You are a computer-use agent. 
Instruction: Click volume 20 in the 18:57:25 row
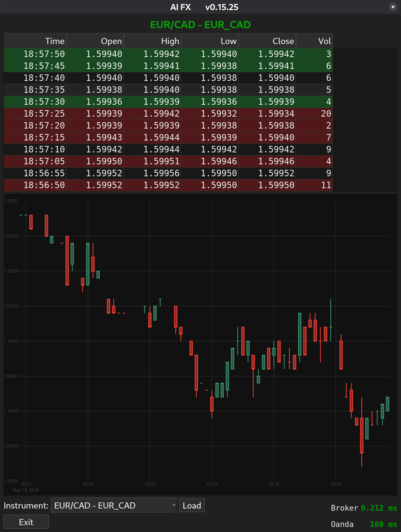314,114
